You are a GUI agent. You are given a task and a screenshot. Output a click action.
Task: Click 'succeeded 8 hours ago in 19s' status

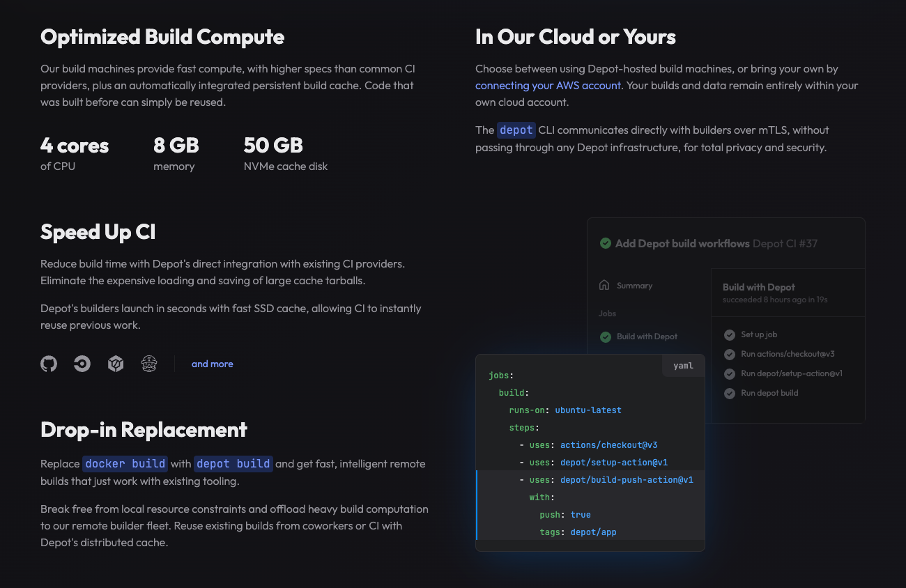coord(775,300)
